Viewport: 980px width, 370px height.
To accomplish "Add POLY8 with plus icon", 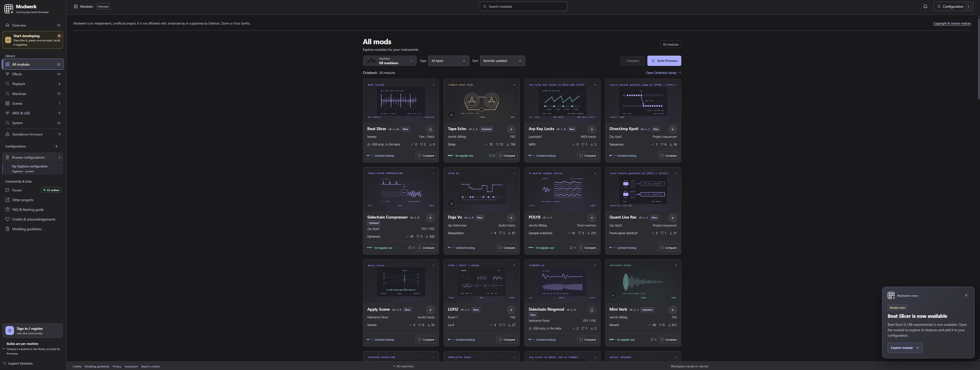I will pyautogui.click(x=592, y=218).
